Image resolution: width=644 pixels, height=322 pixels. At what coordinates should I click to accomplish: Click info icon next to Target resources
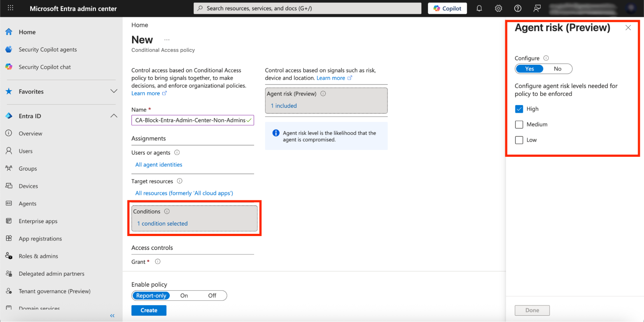click(x=180, y=181)
